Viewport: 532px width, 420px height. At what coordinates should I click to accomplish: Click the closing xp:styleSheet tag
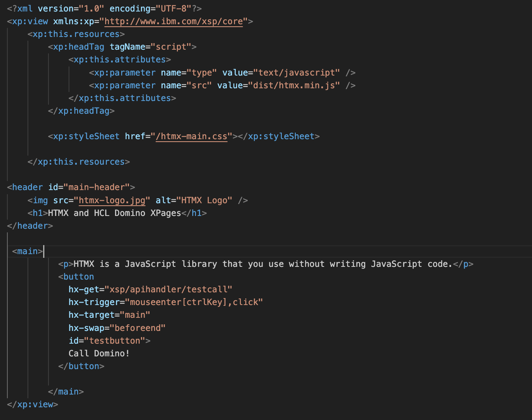click(279, 136)
